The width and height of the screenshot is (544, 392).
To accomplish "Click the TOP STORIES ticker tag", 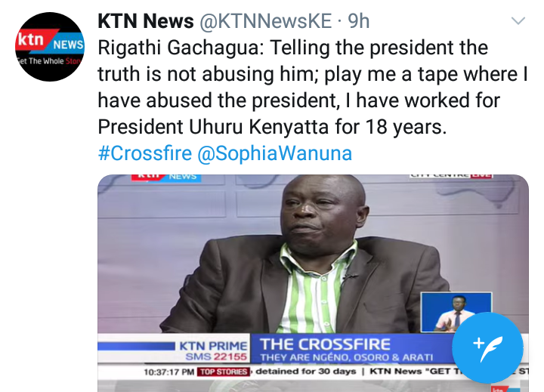I will tap(224, 372).
